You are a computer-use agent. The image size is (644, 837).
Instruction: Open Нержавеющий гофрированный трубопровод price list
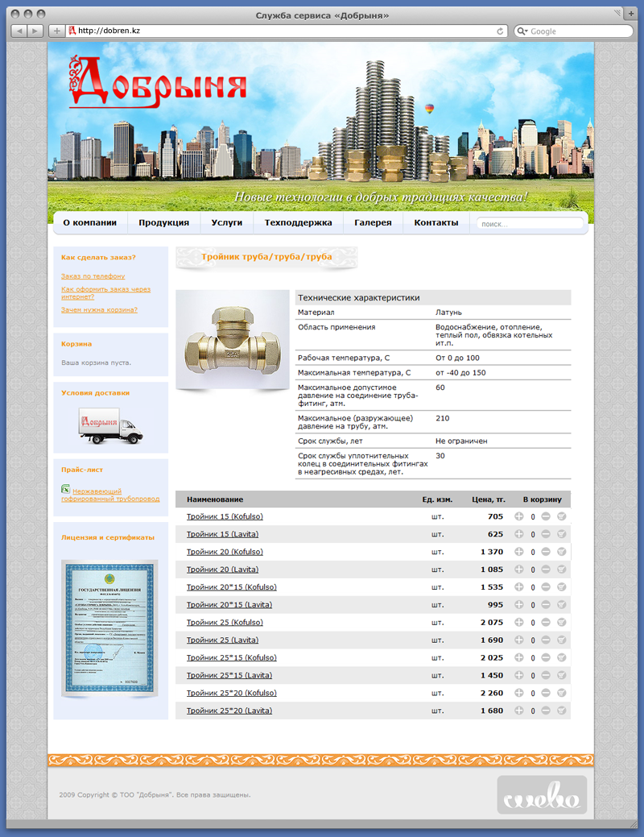tap(110, 495)
